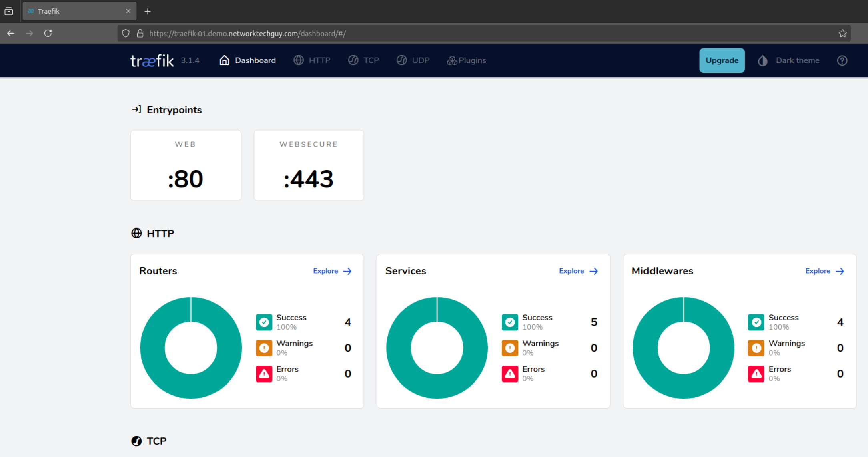Close the Traefik browser tab
Image resolution: width=868 pixels, height=457 pixels.
pos(128,11)
